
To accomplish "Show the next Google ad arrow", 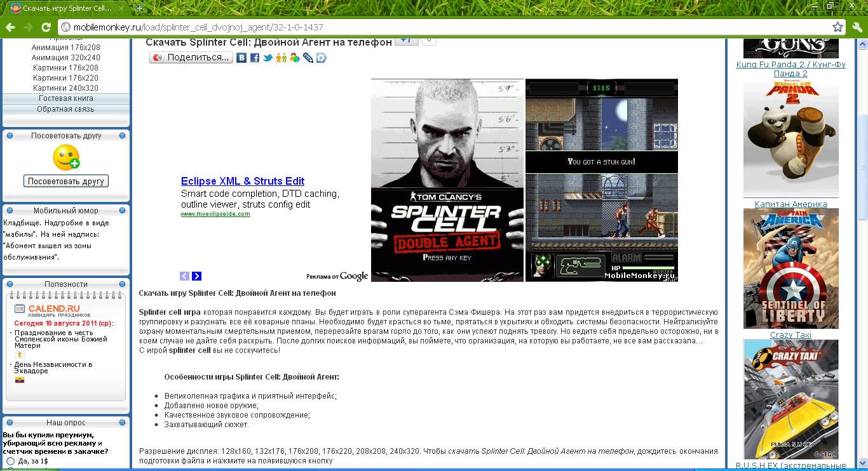I will tap(197, 276).
